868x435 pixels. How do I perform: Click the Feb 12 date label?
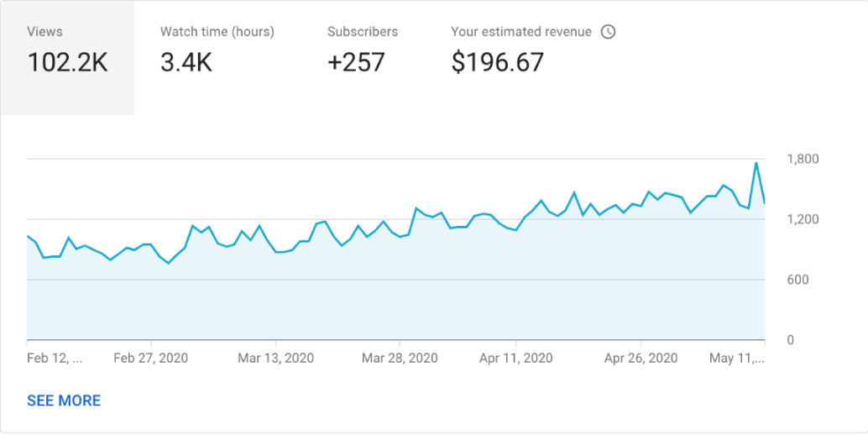click(x=55, y=358)
